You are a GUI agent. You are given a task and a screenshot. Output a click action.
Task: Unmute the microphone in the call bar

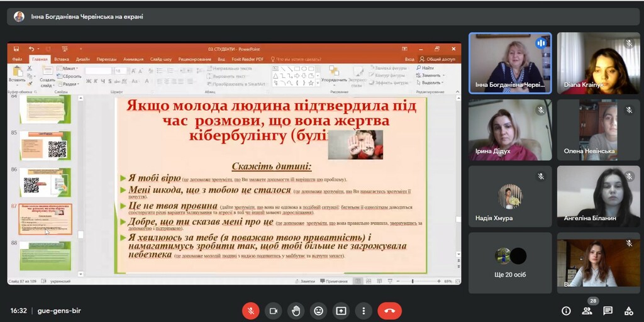tap(250, 311)
